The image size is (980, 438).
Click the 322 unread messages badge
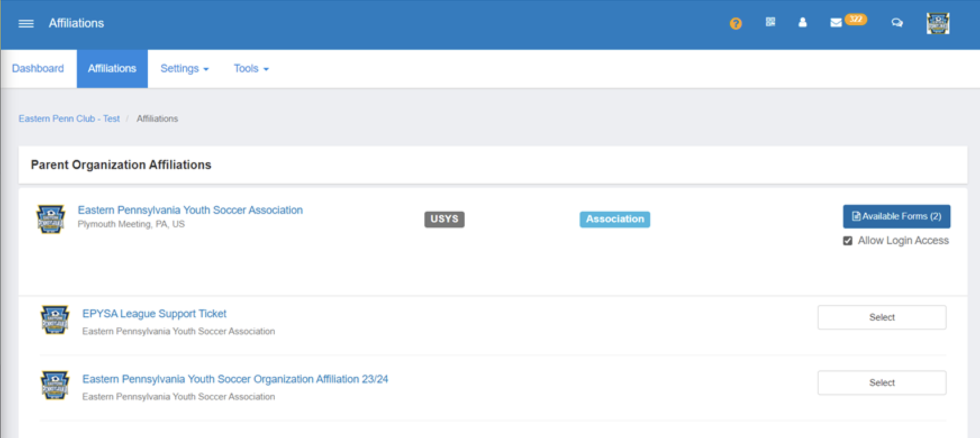(x=856, y=19)
